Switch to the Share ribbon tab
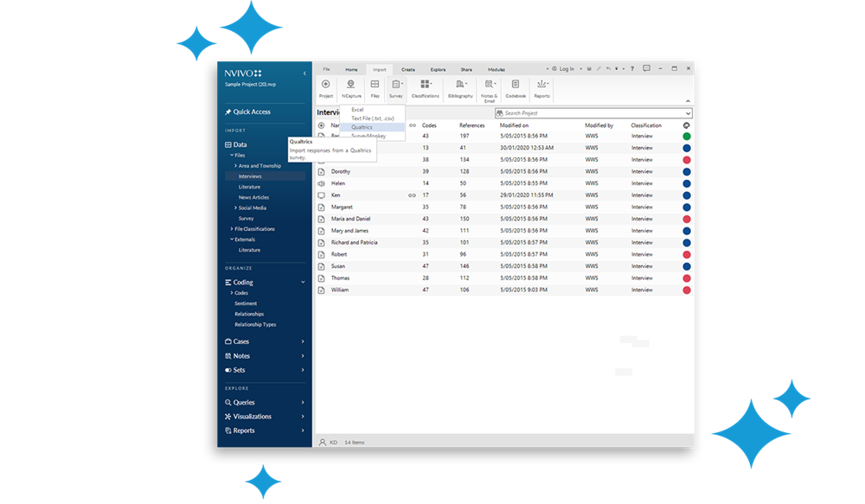This screenshot has width=865, height=504. coord(466,69)
